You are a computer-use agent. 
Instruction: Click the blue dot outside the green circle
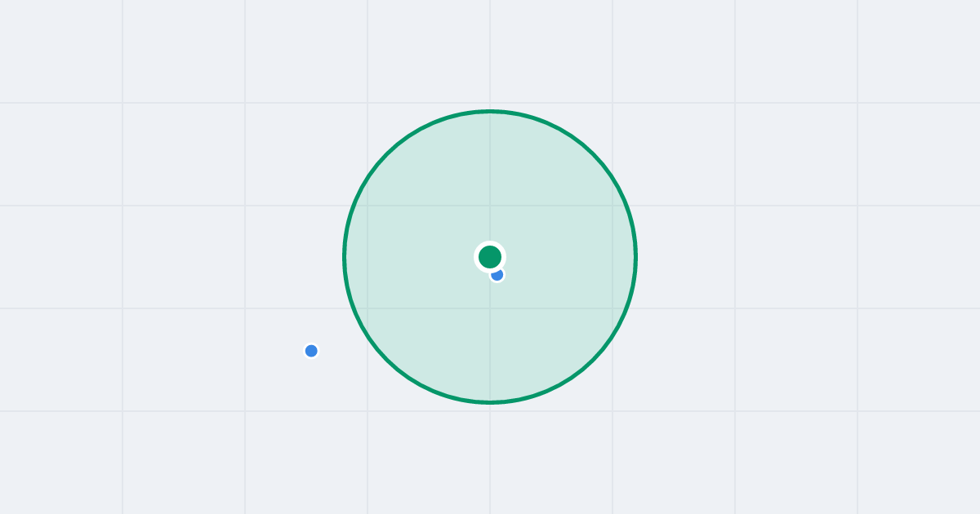[311, 351]
